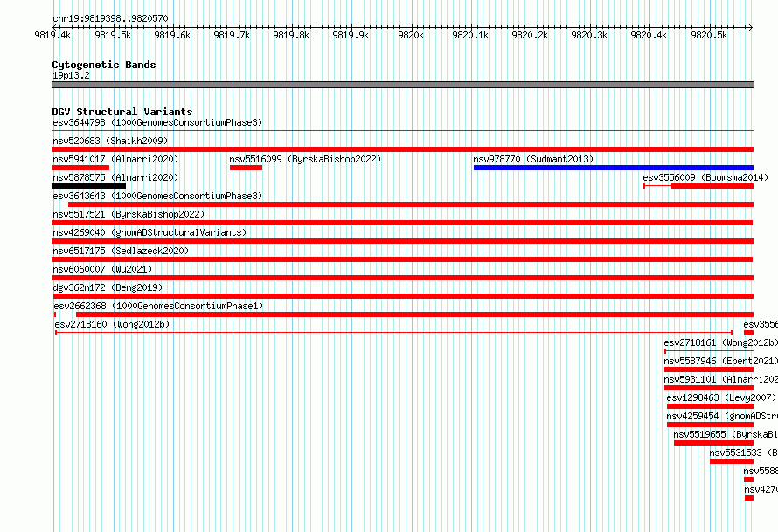Open the nsv5931101 Almarri label
Screen dimensions: 778x532
coord(720,379)
